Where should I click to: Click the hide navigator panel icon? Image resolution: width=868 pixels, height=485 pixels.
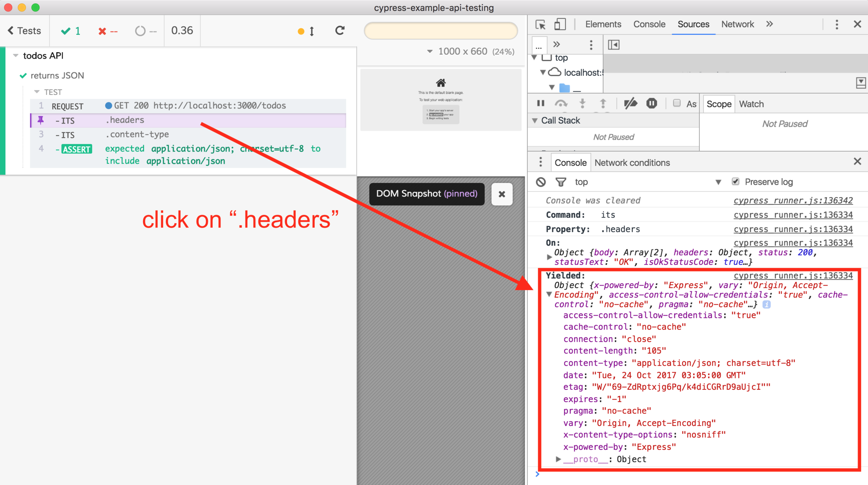click(614, 45)
